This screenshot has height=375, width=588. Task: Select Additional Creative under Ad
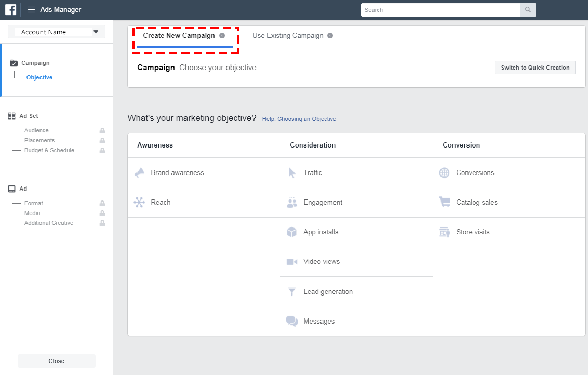49,223
